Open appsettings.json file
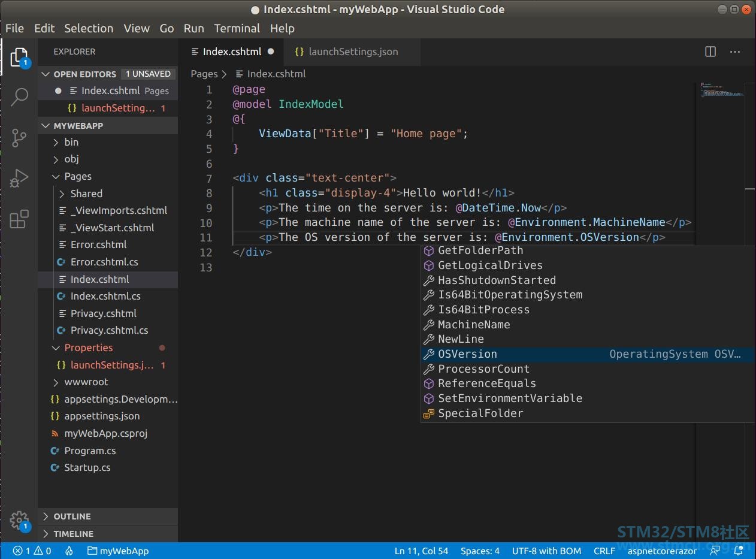The image size is (756, 559). [108, 416]
